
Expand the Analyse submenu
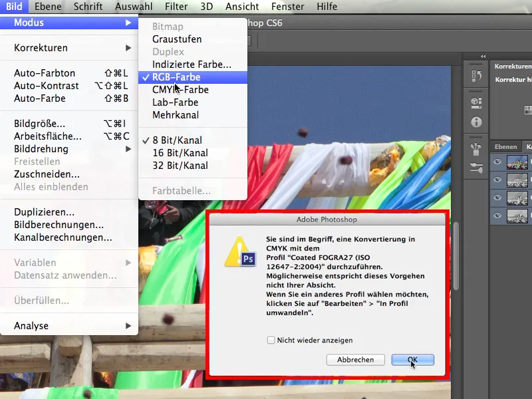69,326
